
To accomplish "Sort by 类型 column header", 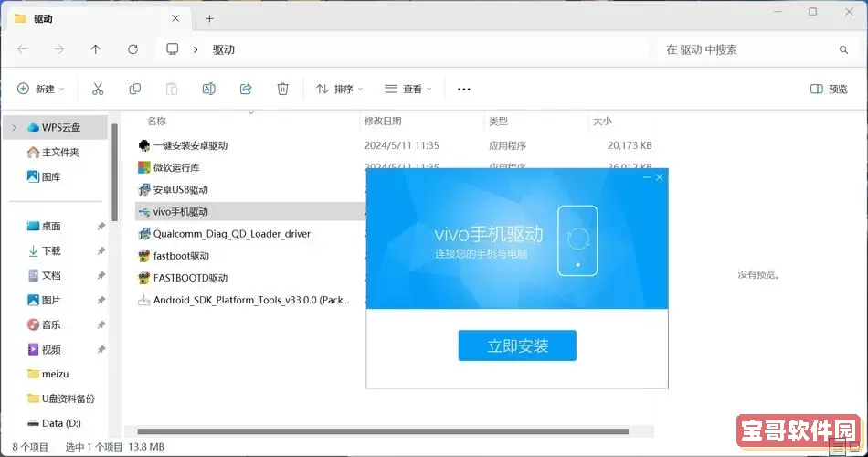I will coord(498,121).
